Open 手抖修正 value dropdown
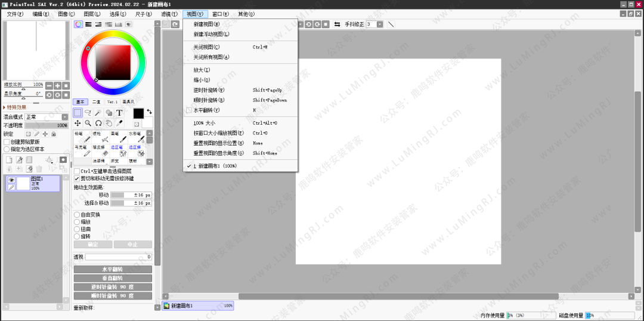Screen dimensions: 644x321 click(379, 24)
